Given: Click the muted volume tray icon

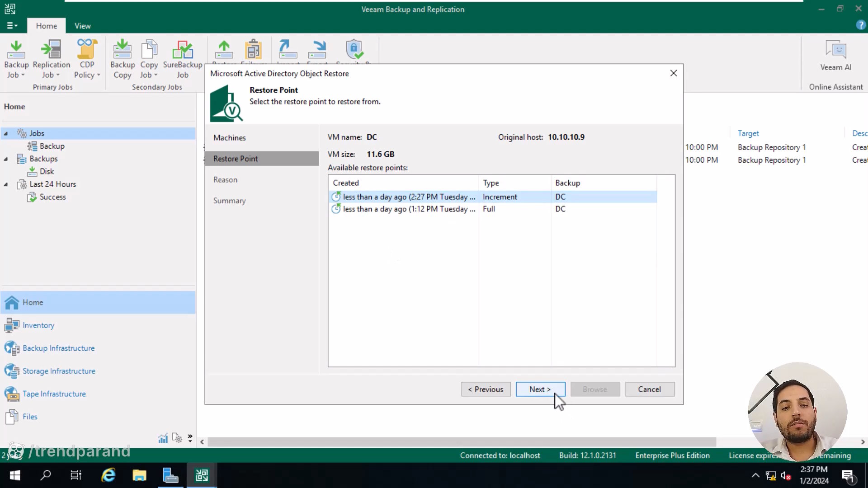Looking at the screenshot, I should (x=786, y=476).
